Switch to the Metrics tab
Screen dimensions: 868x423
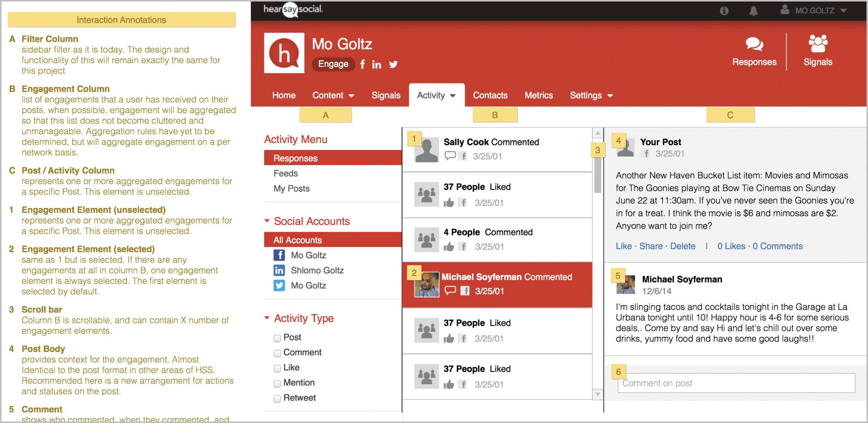(x=539, y=95)
